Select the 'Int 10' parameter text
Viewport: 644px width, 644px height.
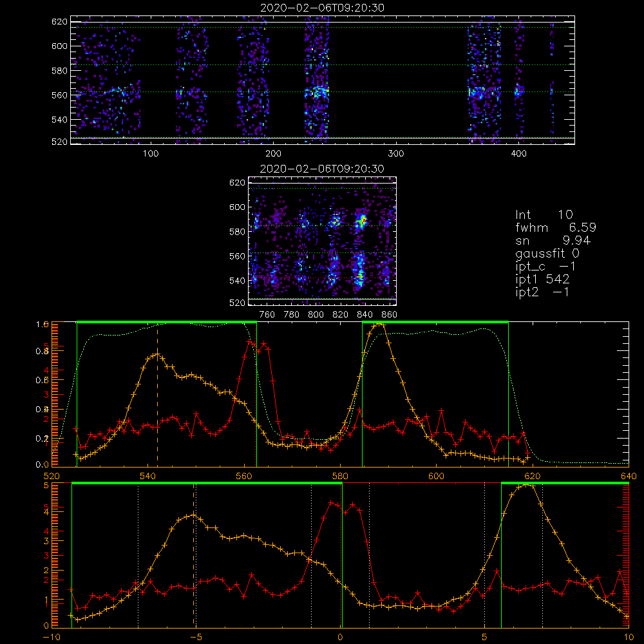[544, 214]
